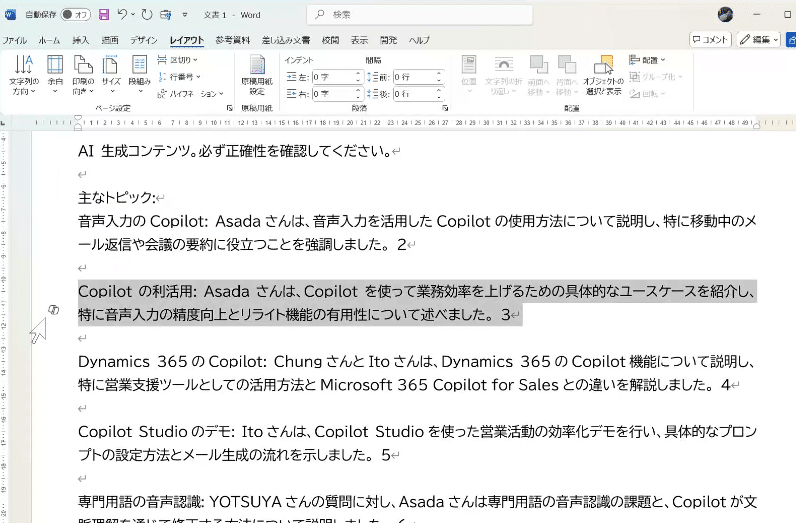Open the グループ化 group dropdown
796x523 pixels.
coord(655,77)
